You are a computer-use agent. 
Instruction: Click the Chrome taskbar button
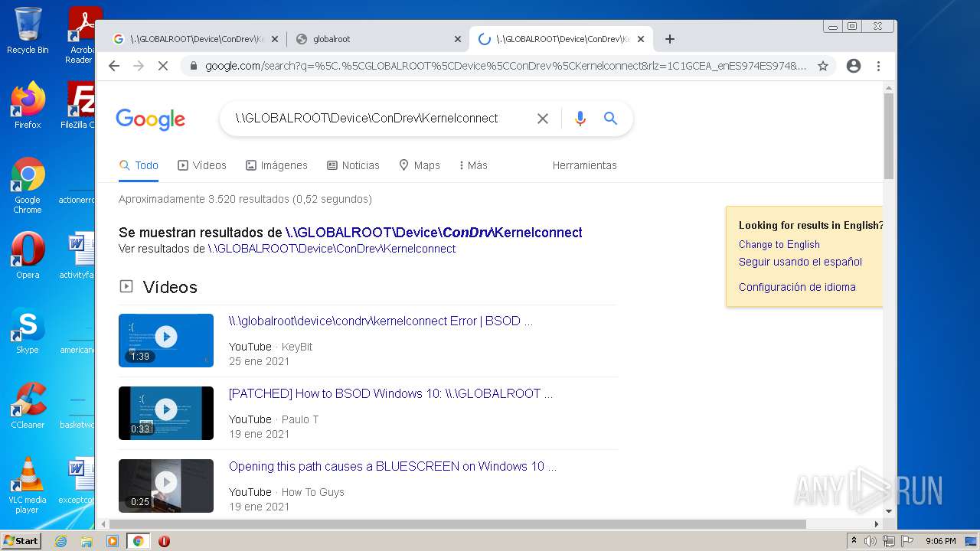[x=138, y=541]
